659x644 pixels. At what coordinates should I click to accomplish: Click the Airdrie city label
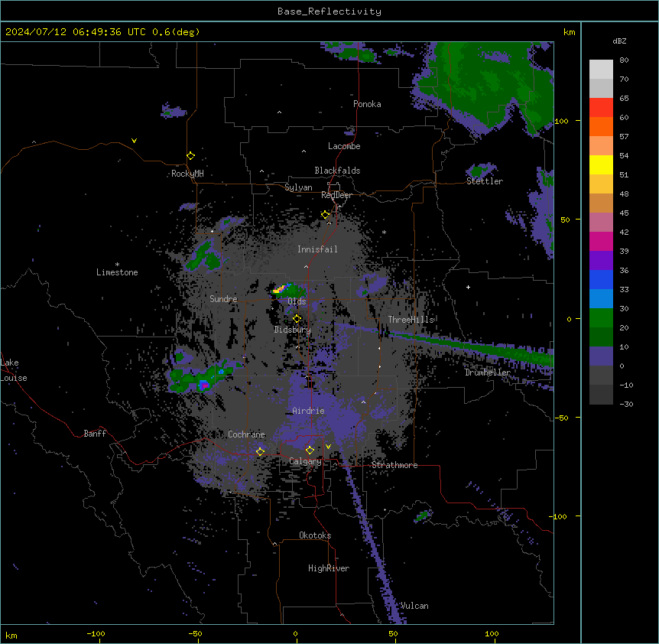point(308,411)
